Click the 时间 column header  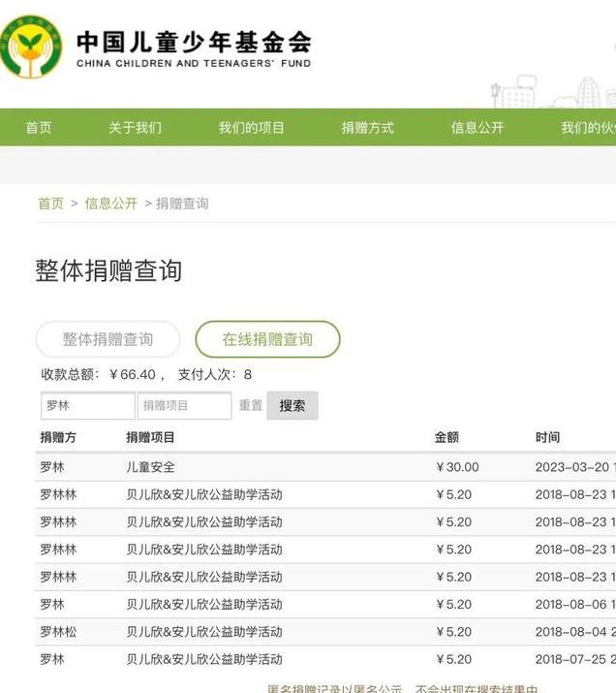pos(547,437)
